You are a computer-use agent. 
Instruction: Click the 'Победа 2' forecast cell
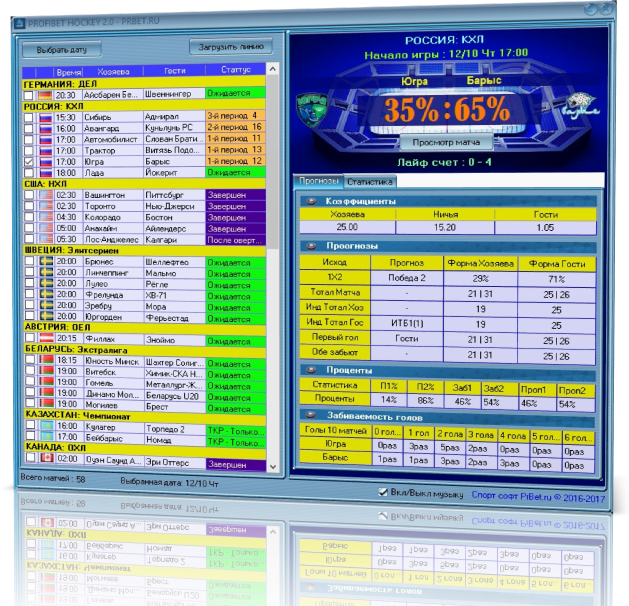click(407, 278)
